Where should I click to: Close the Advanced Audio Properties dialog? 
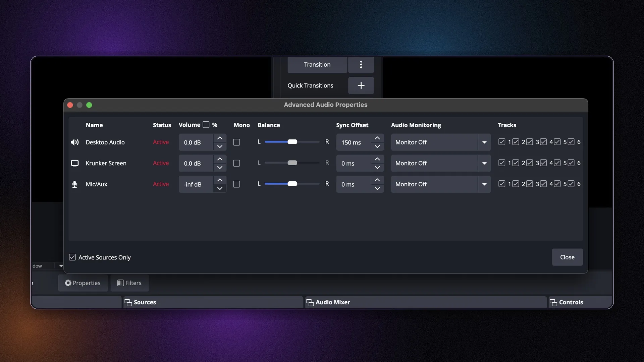click(x=567, y=257)
